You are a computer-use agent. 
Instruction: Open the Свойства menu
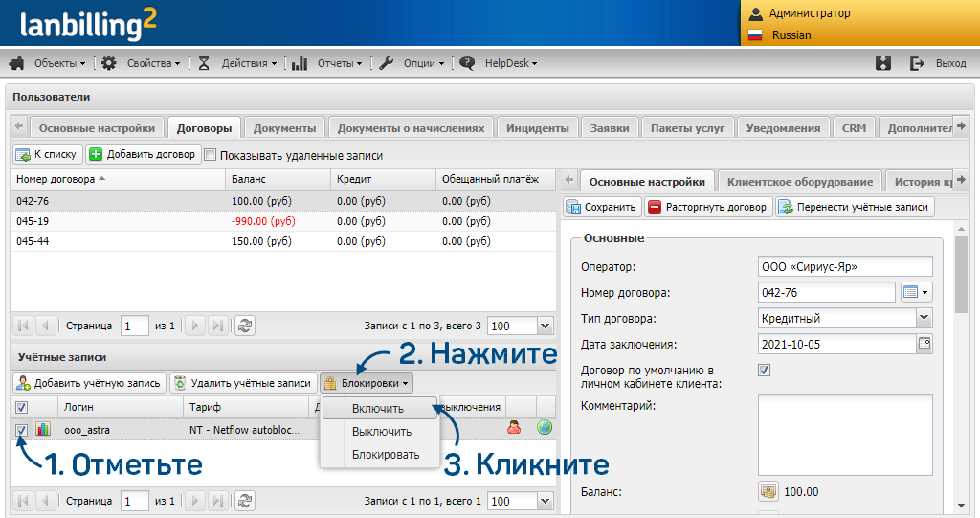(153, 63)
